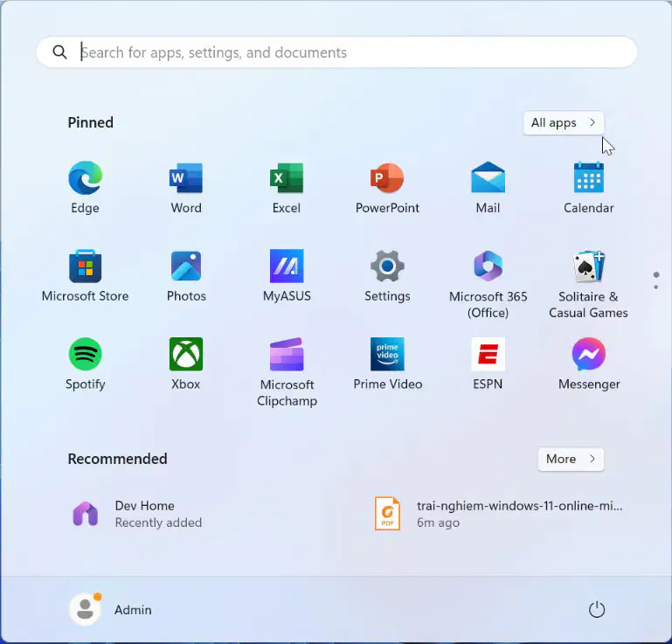Viewport: 672px width, 644px height.
Task: Open the Mail app
Action: pos(488,188)
